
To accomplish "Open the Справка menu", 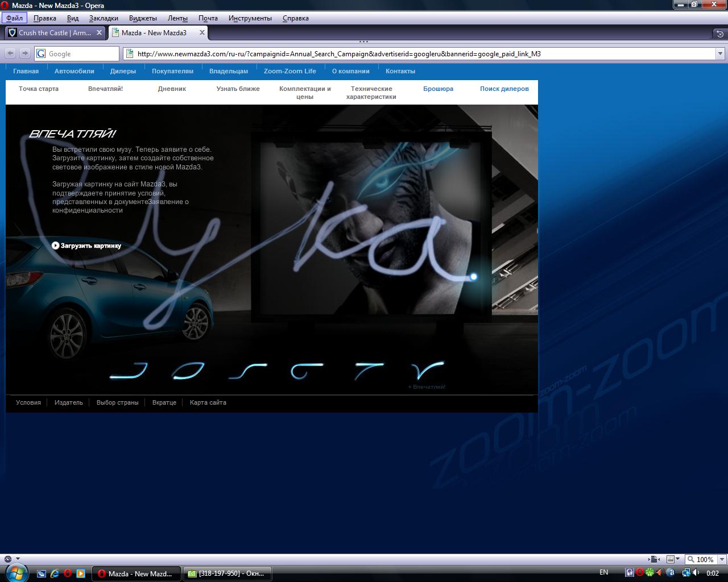I will (296, 18).
